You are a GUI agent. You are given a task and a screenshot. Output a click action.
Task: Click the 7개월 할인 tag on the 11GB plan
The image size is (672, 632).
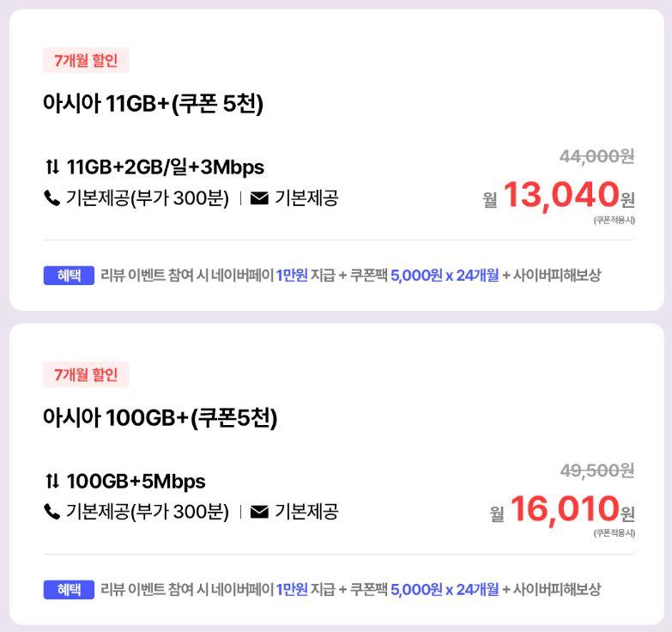[86, 61]
